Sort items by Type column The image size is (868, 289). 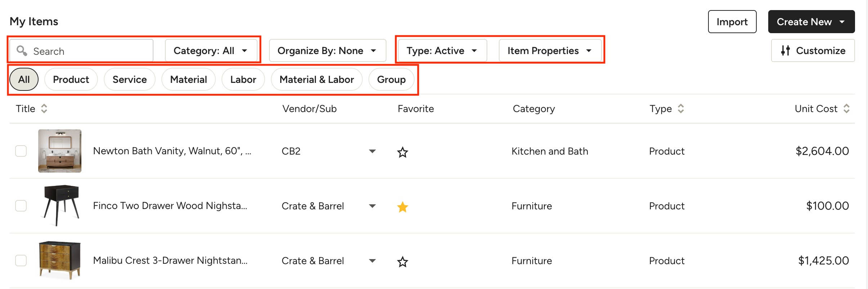[x=680, y=108]
